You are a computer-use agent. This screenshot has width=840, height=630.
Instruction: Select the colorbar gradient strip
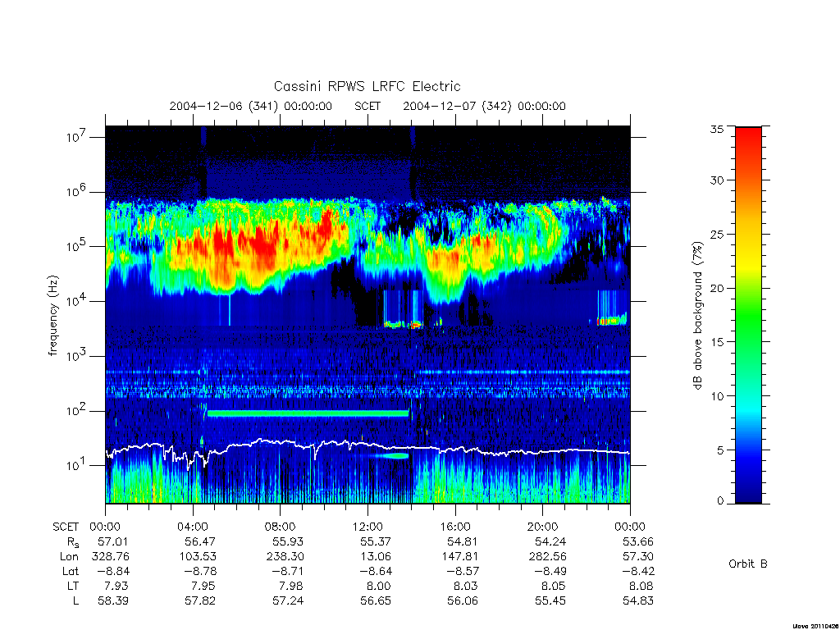[748, 316]
